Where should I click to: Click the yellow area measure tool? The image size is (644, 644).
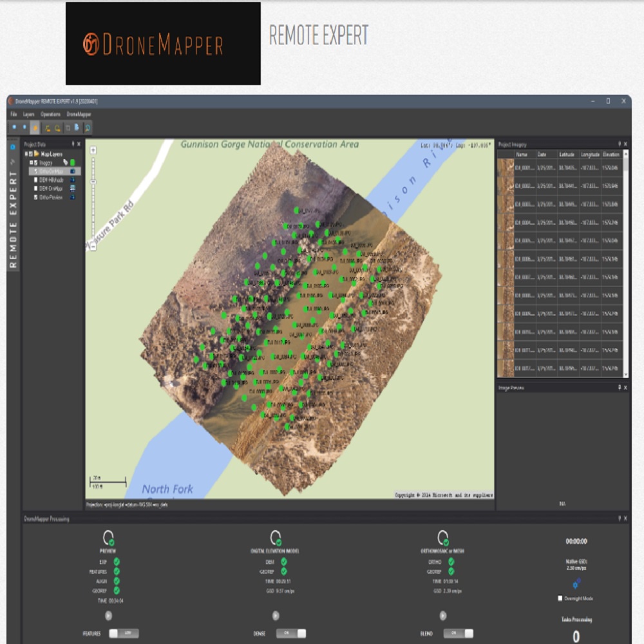coord(57,128)
